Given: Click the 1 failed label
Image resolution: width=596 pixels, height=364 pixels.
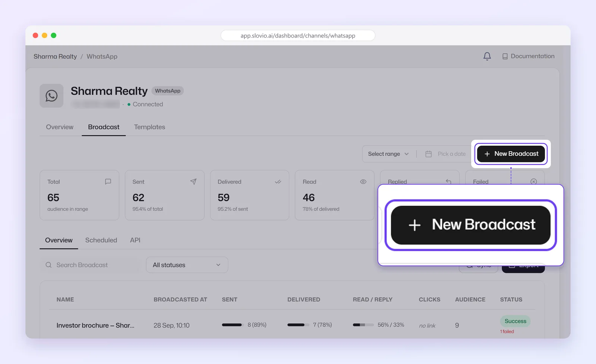Looking at the screenshot, I should 507,332.
